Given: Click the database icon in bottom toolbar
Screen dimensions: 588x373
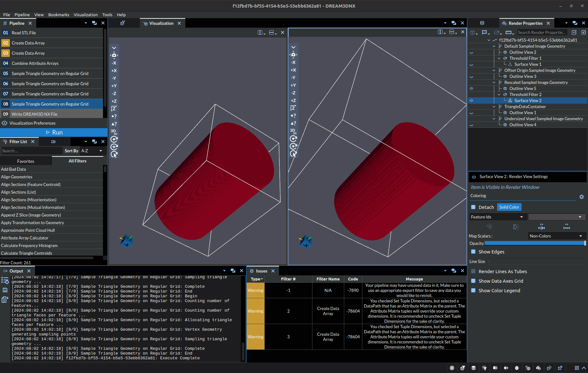Looking at the screenshot, I should click(x=474, y=368).
